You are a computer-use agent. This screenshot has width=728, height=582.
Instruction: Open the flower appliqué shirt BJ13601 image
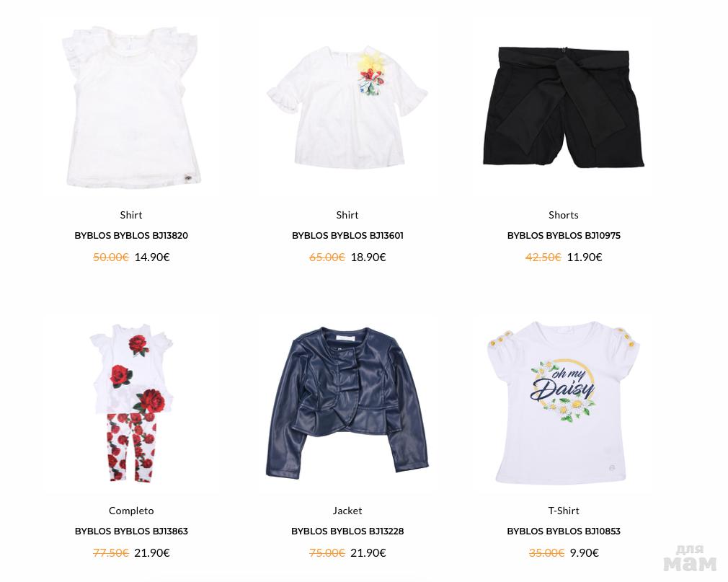tap(347, 107)
